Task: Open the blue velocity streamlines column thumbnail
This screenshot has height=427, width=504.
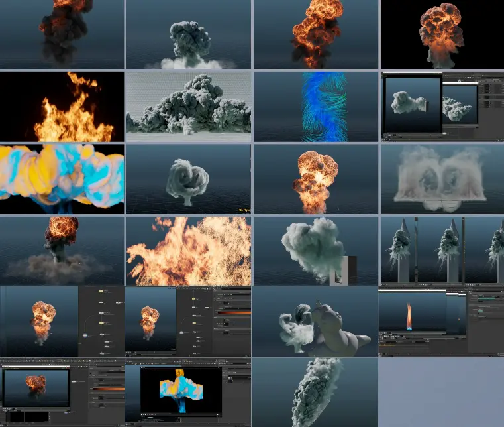Action: tap(316, 107)
